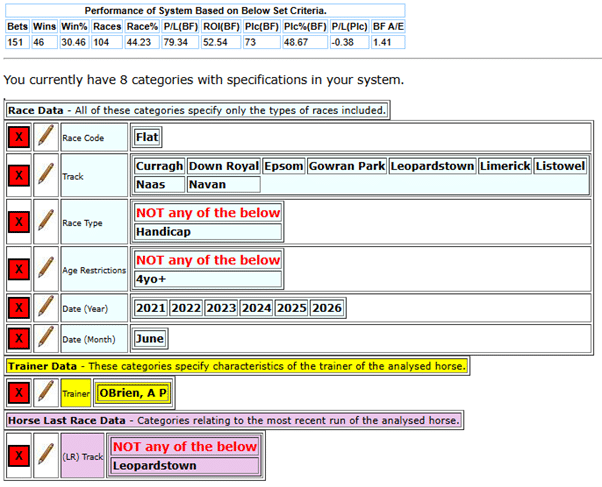Click the Win% value 30.46
Screen dimensions: 602x487
[x=74, y=42]
